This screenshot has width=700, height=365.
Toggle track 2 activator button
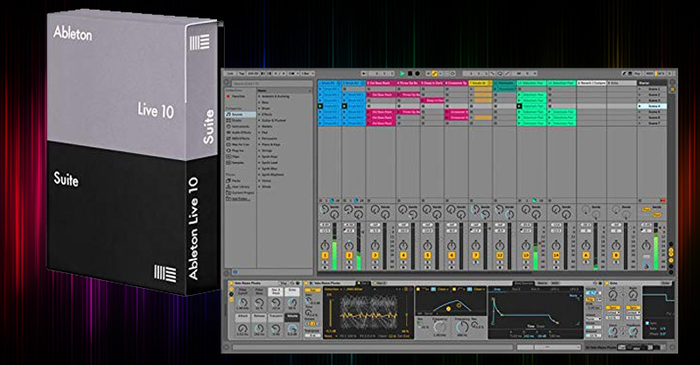[x=349, y=255]
